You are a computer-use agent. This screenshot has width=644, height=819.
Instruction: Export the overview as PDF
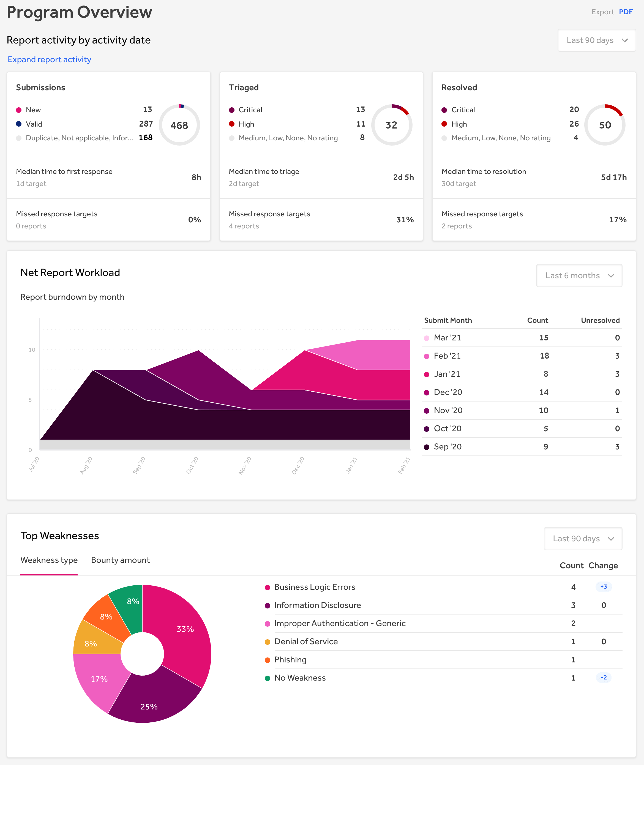click(626, 12)
